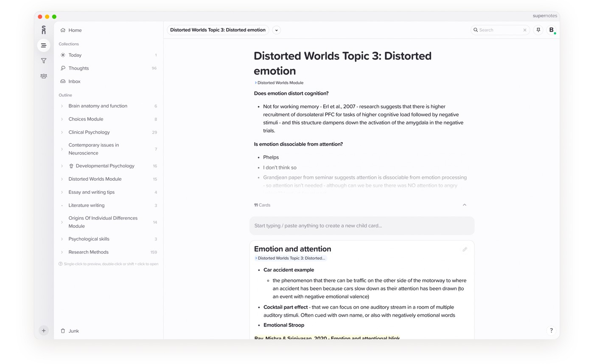Click the new child card input field
Screen dimensions: 594x364
[x=362, y=225]
